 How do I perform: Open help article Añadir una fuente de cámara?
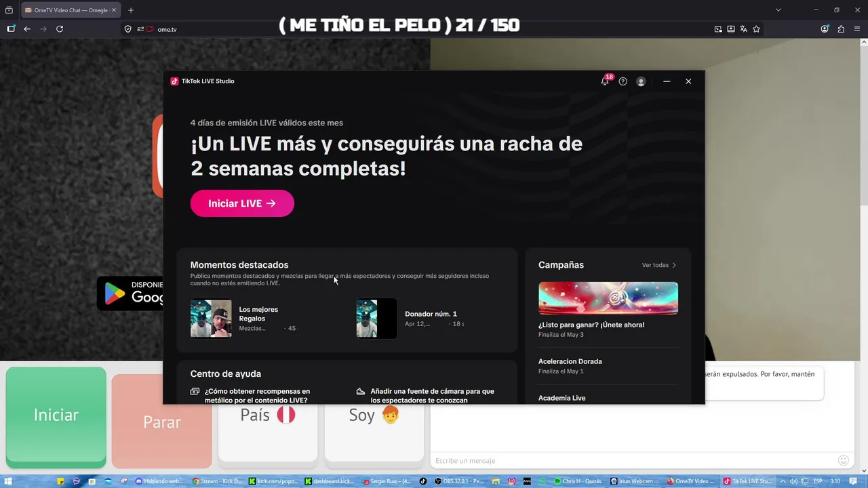tap(432, 396)
